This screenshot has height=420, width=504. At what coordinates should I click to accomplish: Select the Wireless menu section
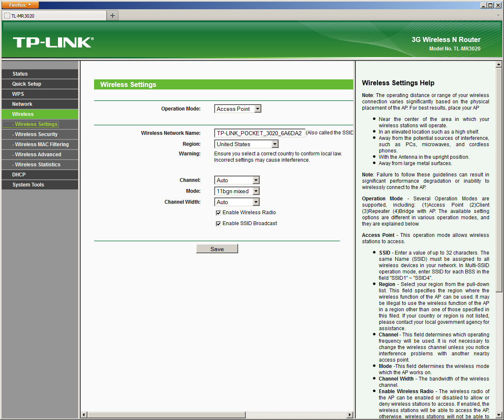tap(39, 114)
